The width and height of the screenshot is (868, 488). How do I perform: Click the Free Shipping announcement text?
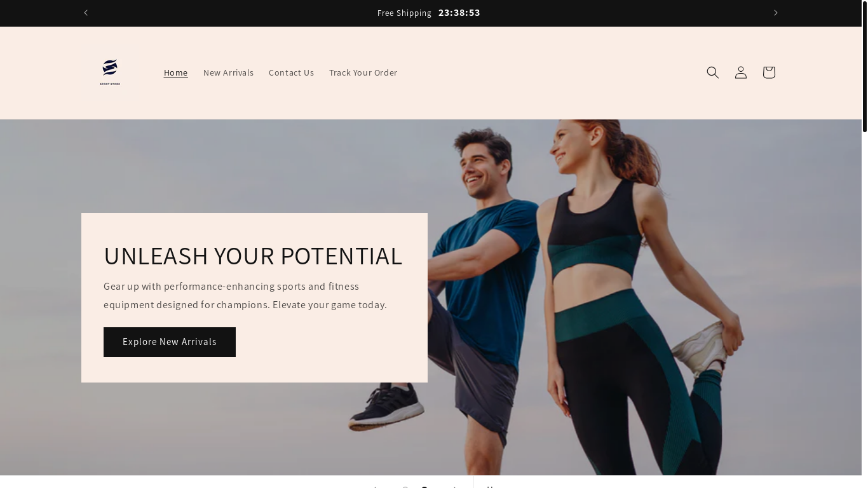point(404,13)
